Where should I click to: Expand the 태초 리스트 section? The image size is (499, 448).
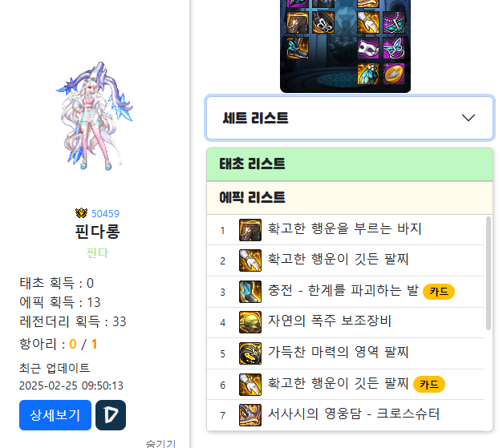(350, 164)
